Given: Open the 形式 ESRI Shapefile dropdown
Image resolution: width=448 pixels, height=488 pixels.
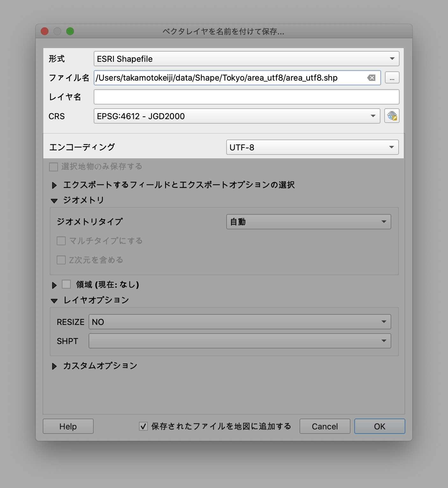Looking at the screenshot, I should coord(246,59).
